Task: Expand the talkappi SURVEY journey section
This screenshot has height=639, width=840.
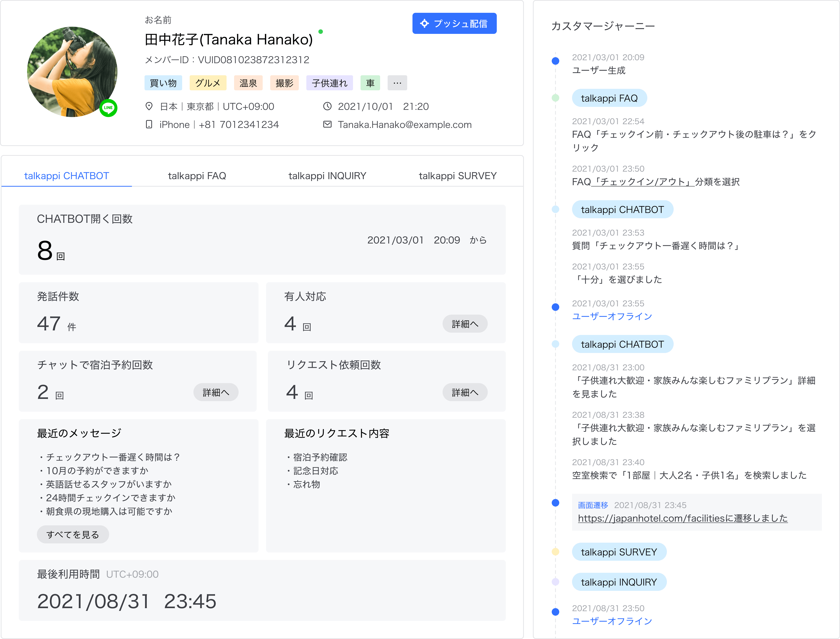Action: coord(619,552)
